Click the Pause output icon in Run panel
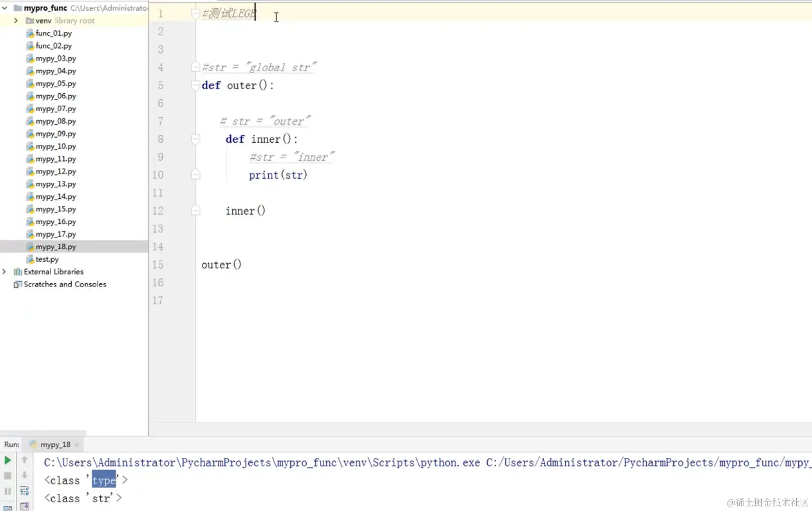The image size is (812, 511). [8, 491]
